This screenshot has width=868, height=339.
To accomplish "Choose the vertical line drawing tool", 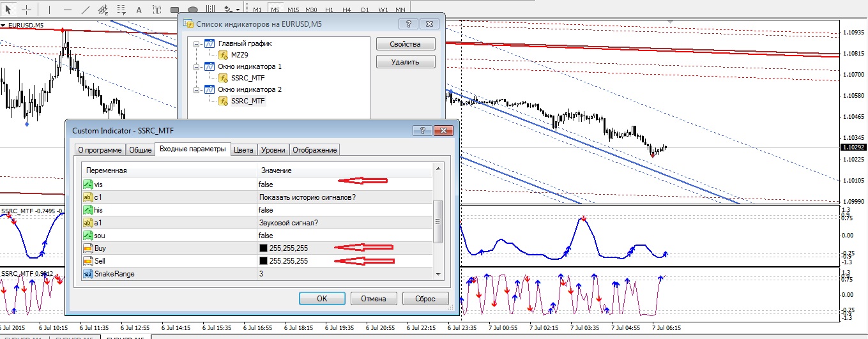I will [x=50, y=10].
